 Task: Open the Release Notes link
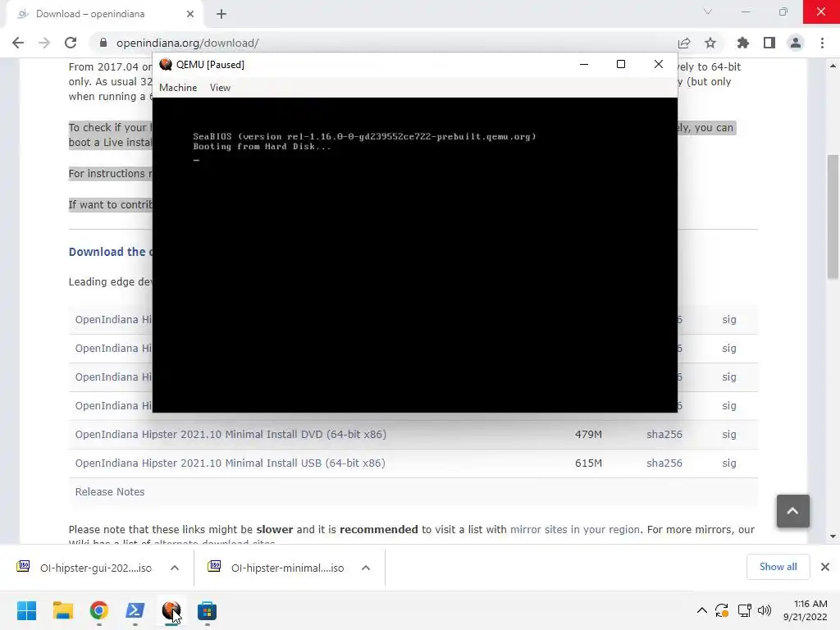click(x=110, y=492)
